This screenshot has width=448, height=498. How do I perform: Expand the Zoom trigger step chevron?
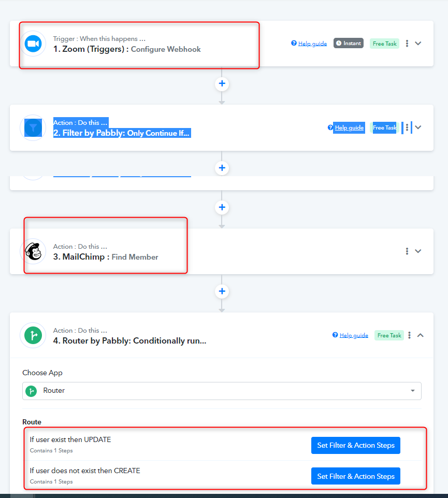click(x=418, y=44)
